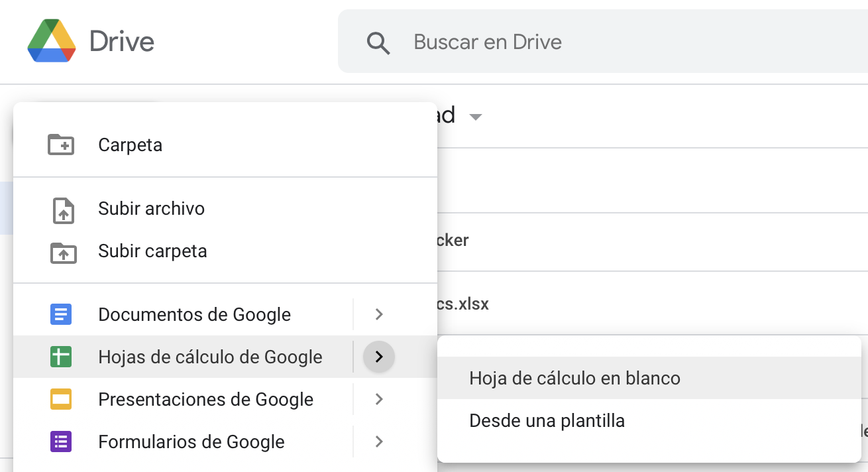The image size is (868, 472).
Task: Open the folder title dropdown arrow
Action: [474, 117]
